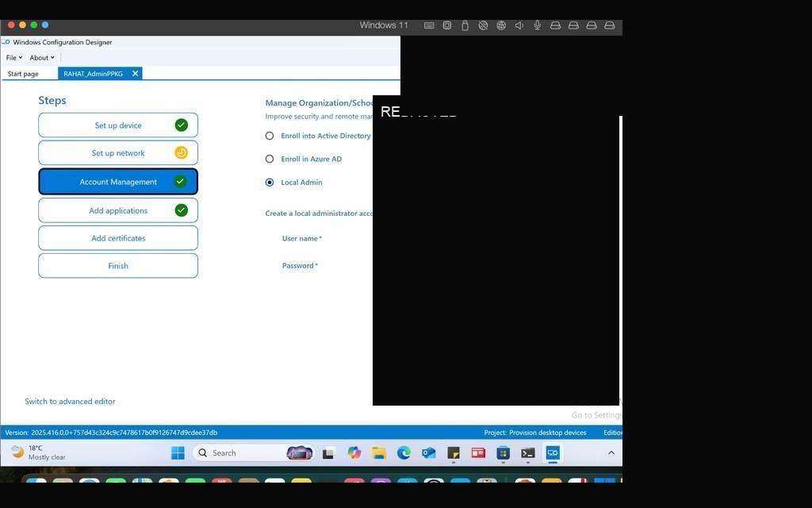Open the Windows Start menu
Screen dimensions: 812x508
178,453
